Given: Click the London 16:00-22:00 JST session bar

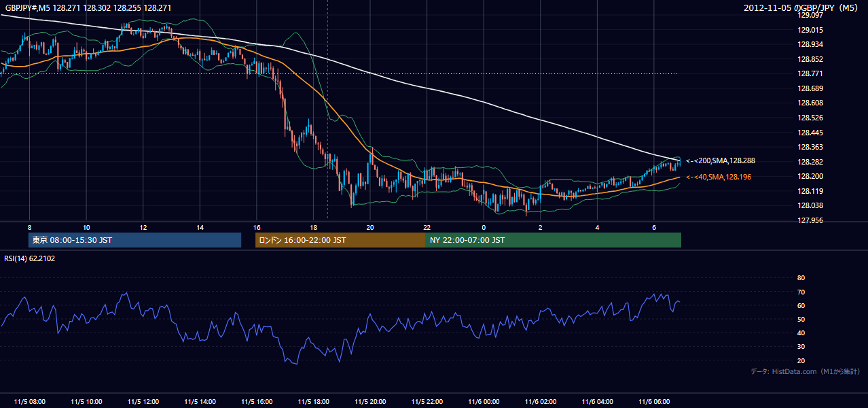Looking at the screenshot, I should click(x=340, y=240).
